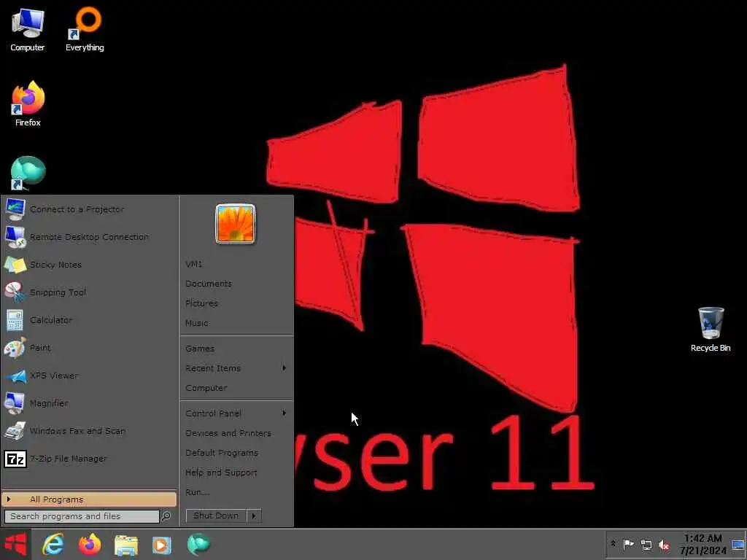Open Shut Down options arrow
The image size is (747, 560).
(253, 516)
